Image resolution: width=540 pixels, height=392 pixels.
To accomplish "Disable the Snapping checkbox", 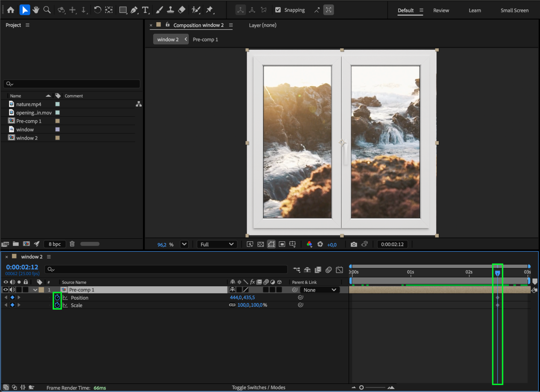I will [278, 10].
